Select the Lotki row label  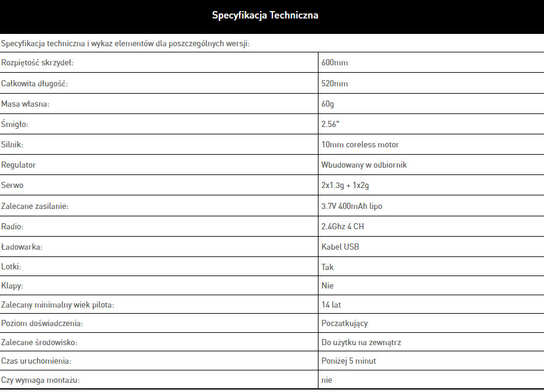tap(12, 267)
